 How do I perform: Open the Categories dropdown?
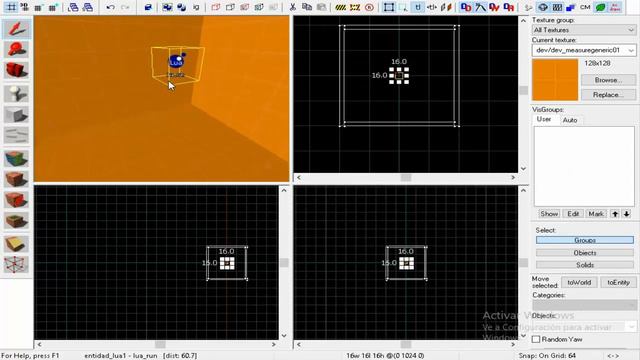[x=584, y=305]
